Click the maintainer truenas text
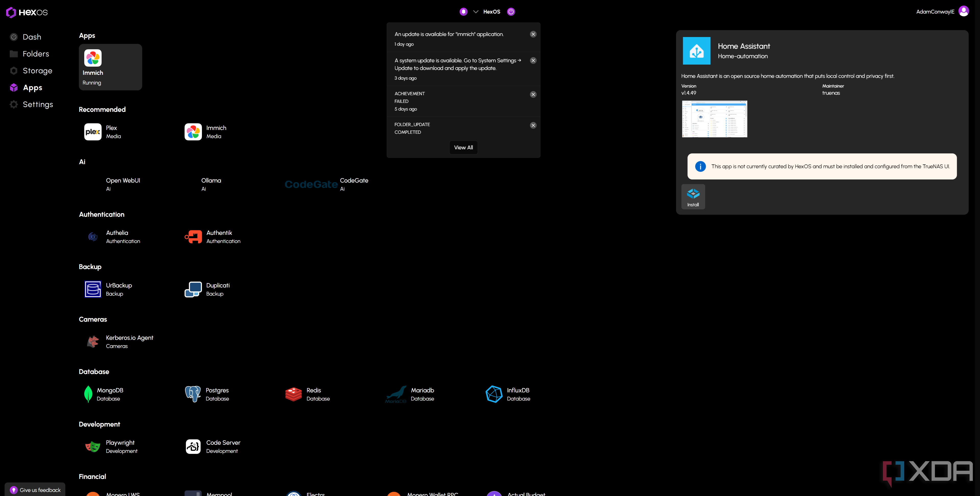 tap(831, 93)
